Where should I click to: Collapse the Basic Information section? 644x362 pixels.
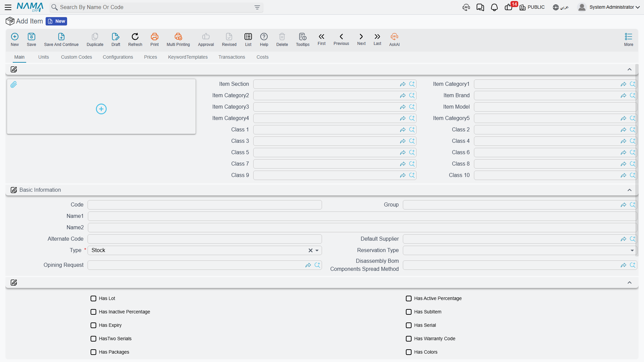[x=630, y=190]
